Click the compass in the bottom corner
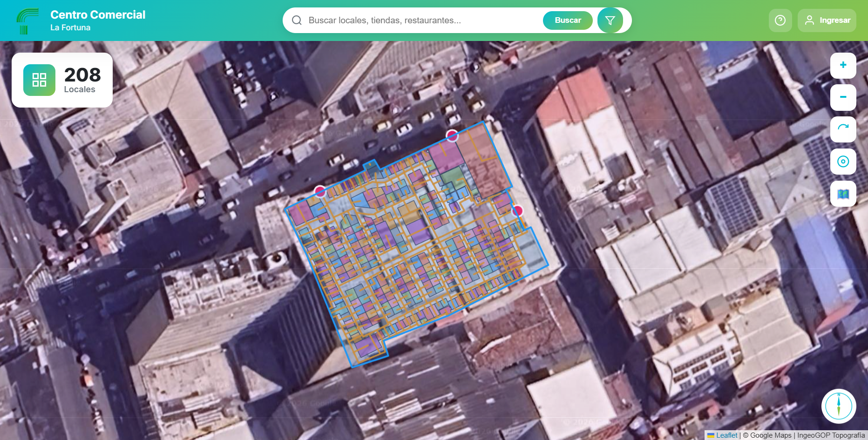 coord(839,406)
